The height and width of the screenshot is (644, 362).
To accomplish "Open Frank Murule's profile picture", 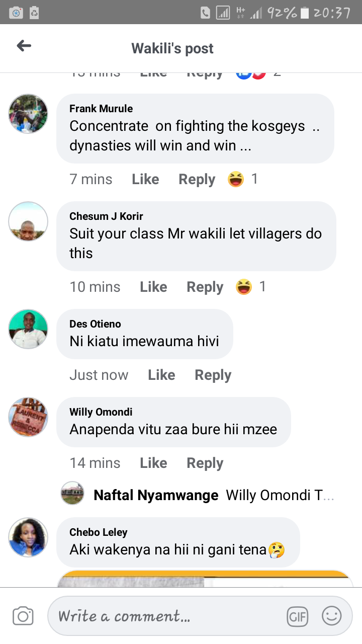I will [28, 114].
